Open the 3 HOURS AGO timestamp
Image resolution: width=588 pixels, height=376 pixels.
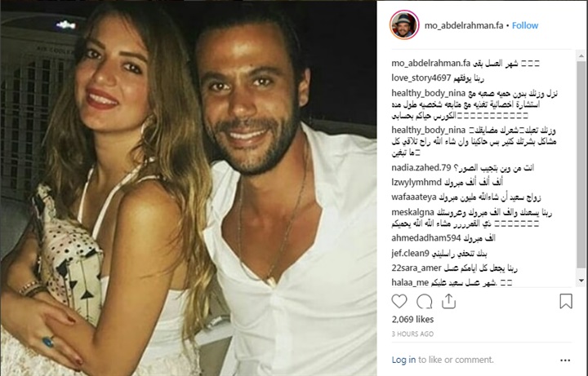[412, 334]
